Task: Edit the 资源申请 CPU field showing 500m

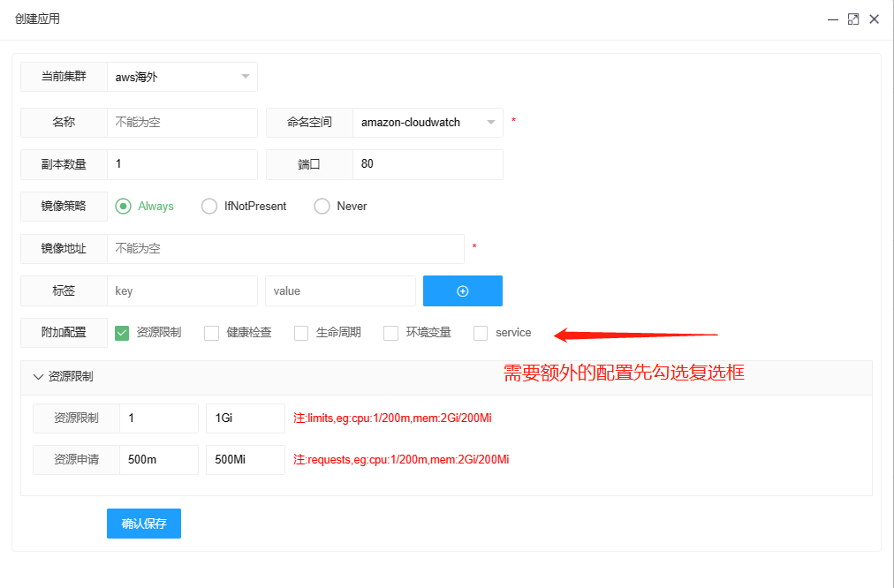Action: (158, 460)
